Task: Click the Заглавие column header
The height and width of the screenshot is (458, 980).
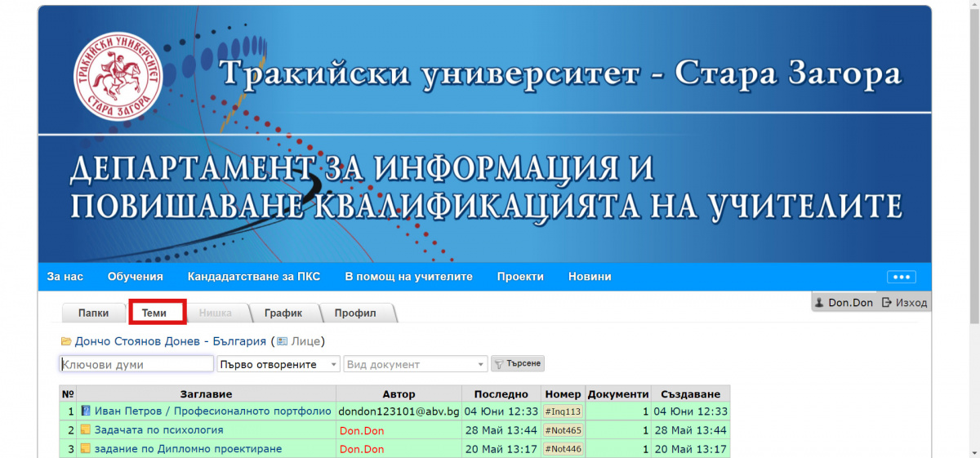Action: pos(207,394)
